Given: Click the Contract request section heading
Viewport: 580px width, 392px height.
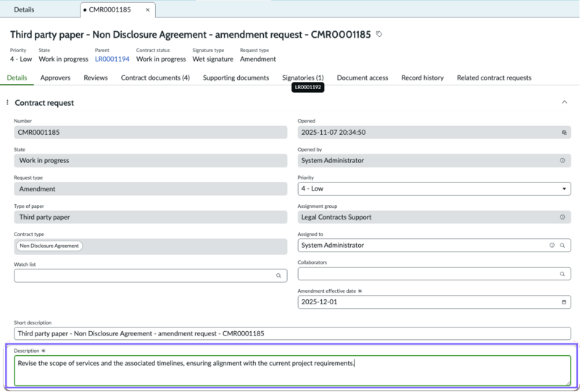Looking at the screenshot, I should [44, 103].
